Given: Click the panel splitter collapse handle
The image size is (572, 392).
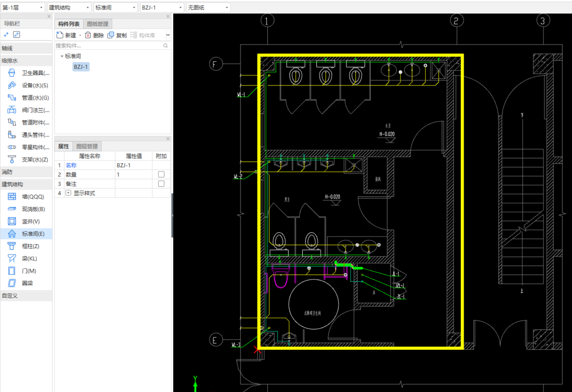Looking at the screenshot, I should tap(172, 215).
